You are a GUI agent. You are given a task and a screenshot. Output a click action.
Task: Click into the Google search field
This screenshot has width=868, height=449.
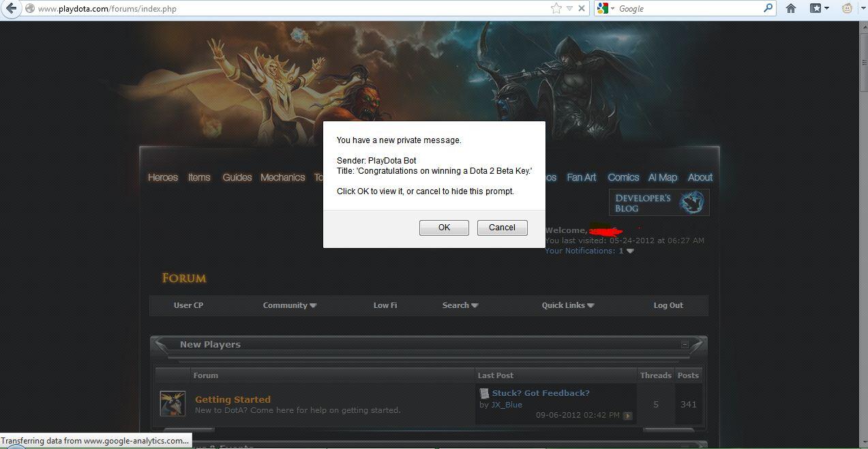tap(689, 9)
